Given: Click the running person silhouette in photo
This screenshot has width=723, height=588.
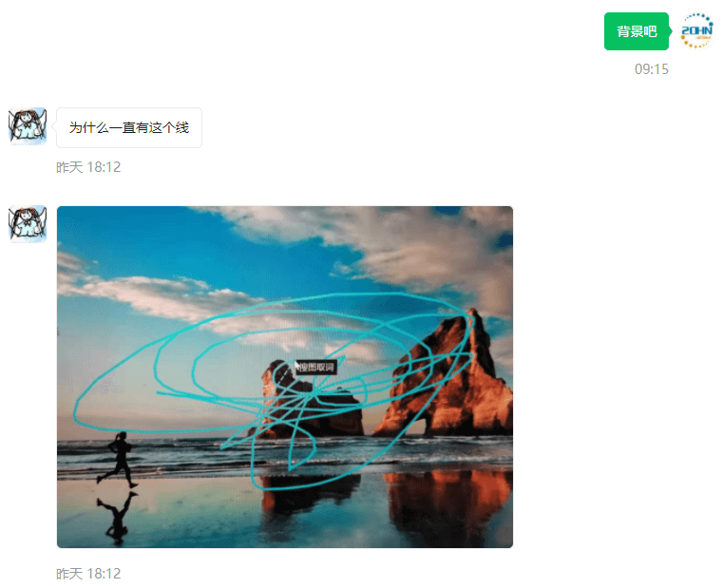Looking at the screenshot, I should pyautogui.click(x=119, y=459).
